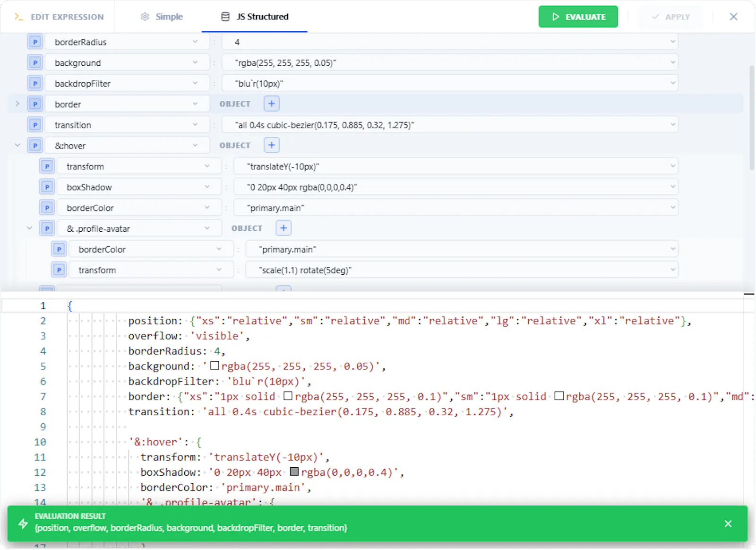Open the background property name dropdown
756x550 pixels.
[195, 62]
